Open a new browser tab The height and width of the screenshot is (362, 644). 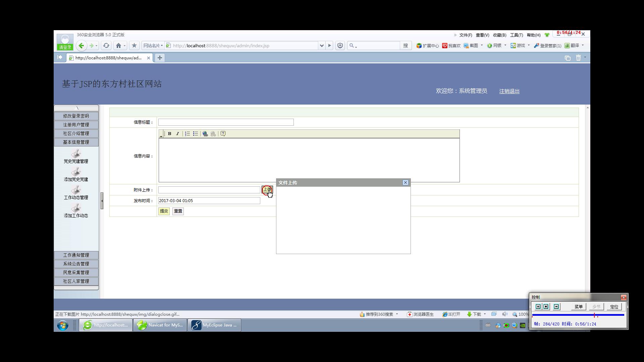pos(160,58)
